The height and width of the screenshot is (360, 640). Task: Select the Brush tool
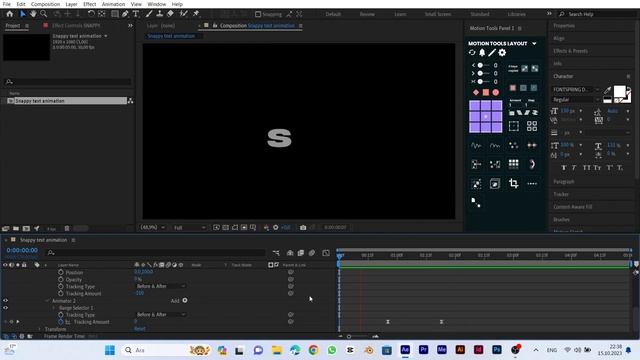point(149,14)
